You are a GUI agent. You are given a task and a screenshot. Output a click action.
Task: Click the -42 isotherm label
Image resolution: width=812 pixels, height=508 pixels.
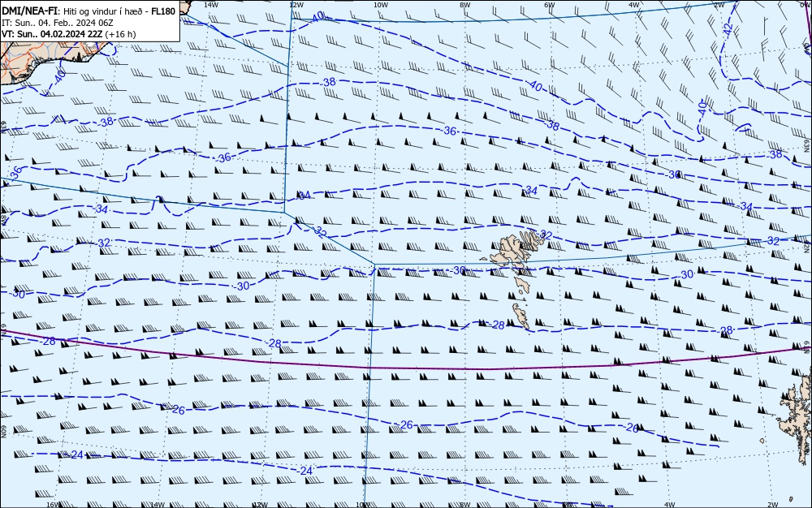point(728,30)
